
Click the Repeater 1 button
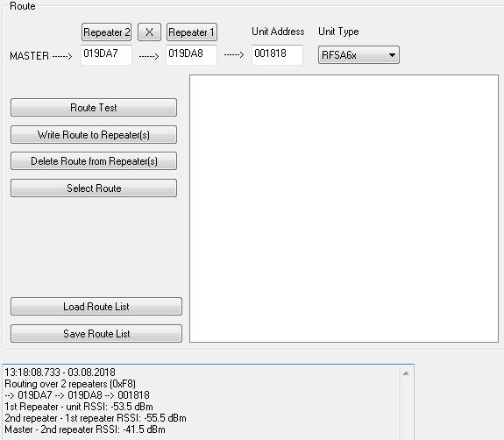[192, 32]
